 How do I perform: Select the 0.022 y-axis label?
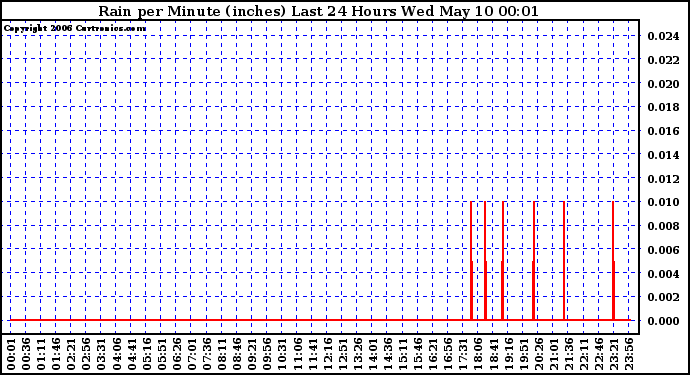[663, 60]
